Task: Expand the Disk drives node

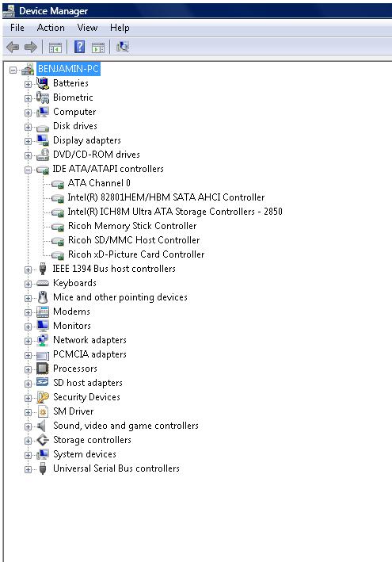Action: click(x=28, y=128)
